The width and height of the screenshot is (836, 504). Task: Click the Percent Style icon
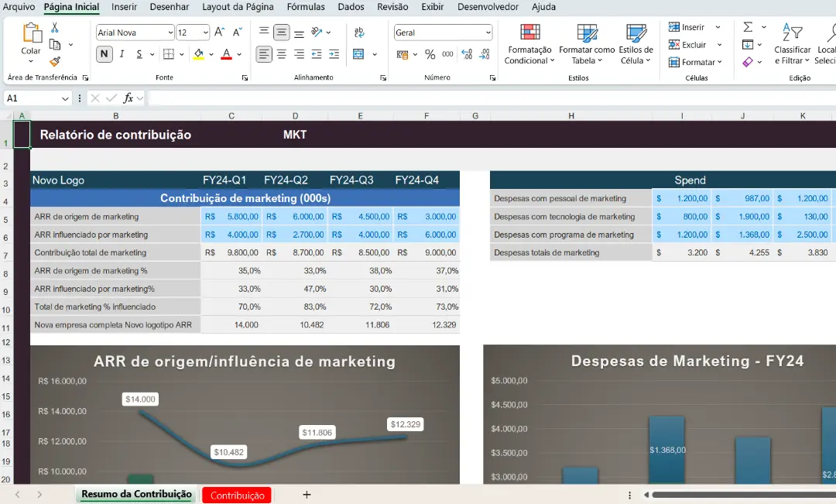click(x=430, y=54)
